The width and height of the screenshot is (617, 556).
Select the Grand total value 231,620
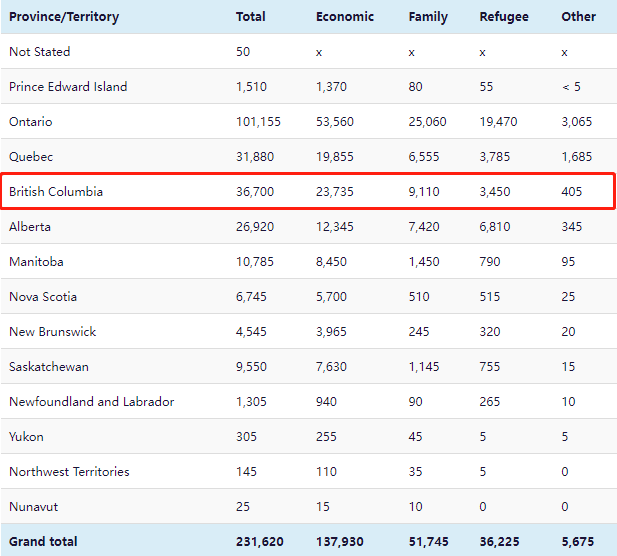(259, 541)
